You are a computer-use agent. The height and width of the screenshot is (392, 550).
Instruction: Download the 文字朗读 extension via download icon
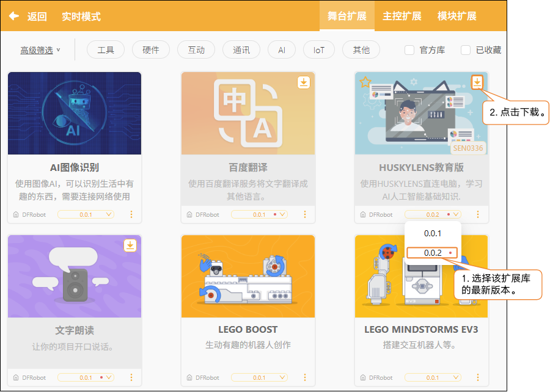[x=130, y=245]
